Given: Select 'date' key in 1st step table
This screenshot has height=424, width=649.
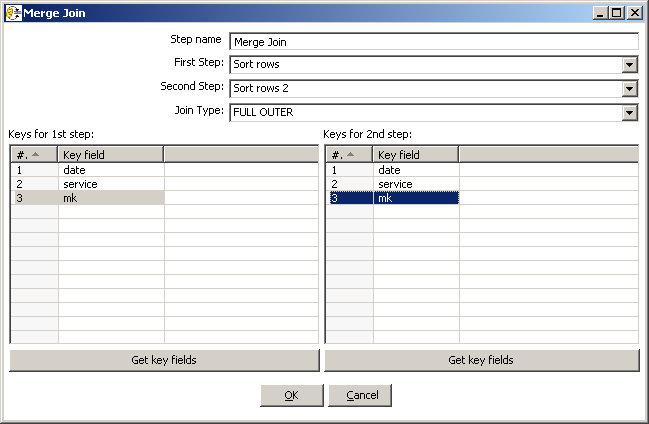Looking at the screenshot, I should [x=111, y=170].
